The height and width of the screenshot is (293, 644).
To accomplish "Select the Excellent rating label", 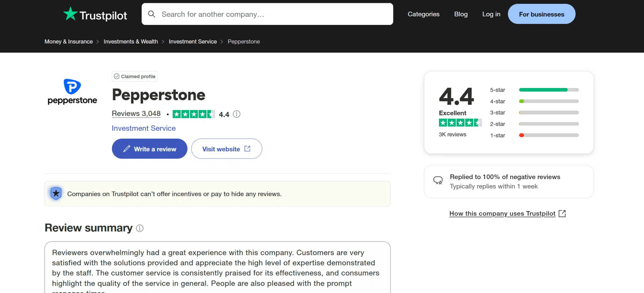I will click(452, 113).
